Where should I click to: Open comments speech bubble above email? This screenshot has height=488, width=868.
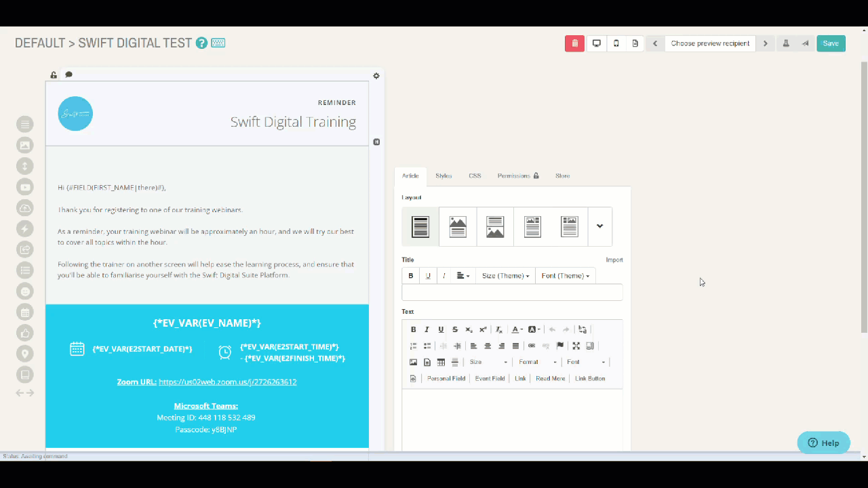tap(68, 75)
